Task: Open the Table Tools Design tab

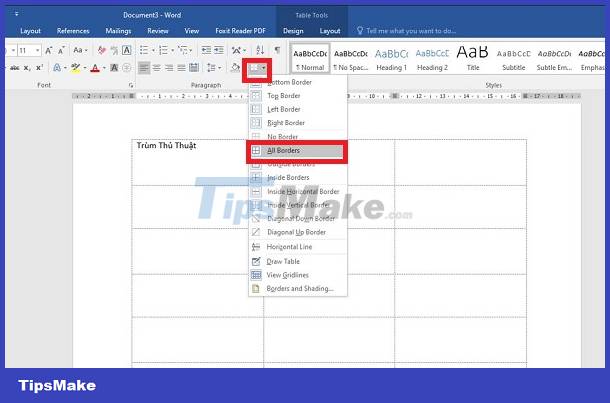Action: click(x=293, y=31)
